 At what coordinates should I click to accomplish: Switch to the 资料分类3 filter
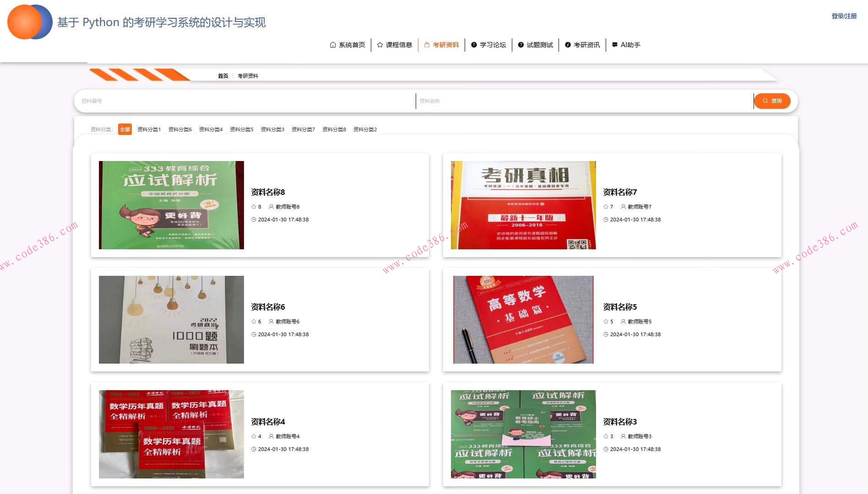click(272, 129)
